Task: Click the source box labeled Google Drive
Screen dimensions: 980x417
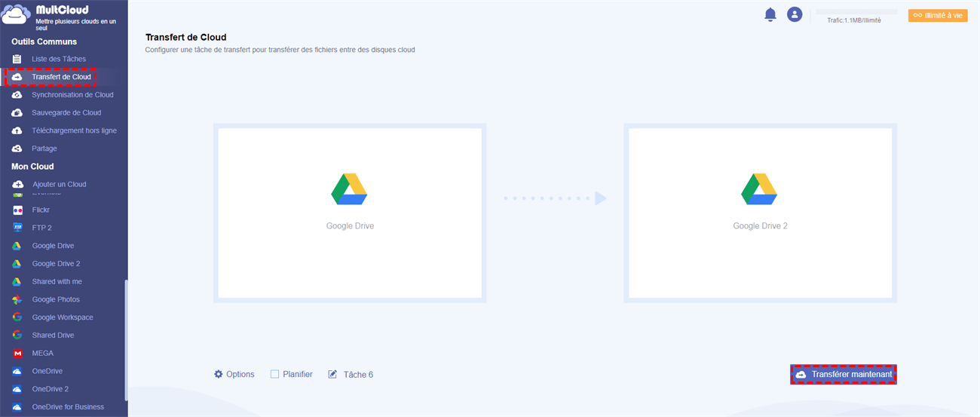Action: point(350,213)
